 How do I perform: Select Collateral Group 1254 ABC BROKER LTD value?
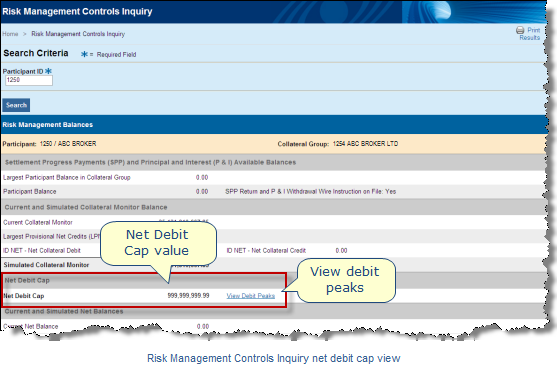[x=365, y=144]
